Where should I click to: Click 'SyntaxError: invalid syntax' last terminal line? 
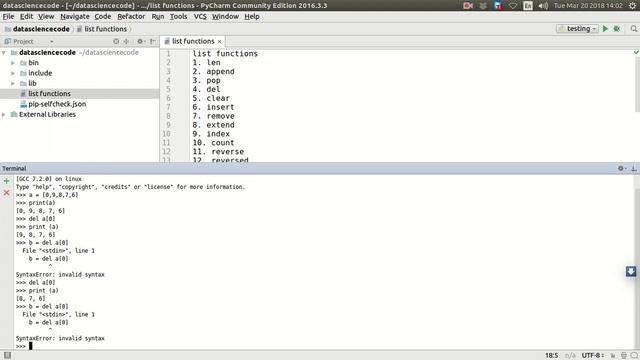[60, 338]
